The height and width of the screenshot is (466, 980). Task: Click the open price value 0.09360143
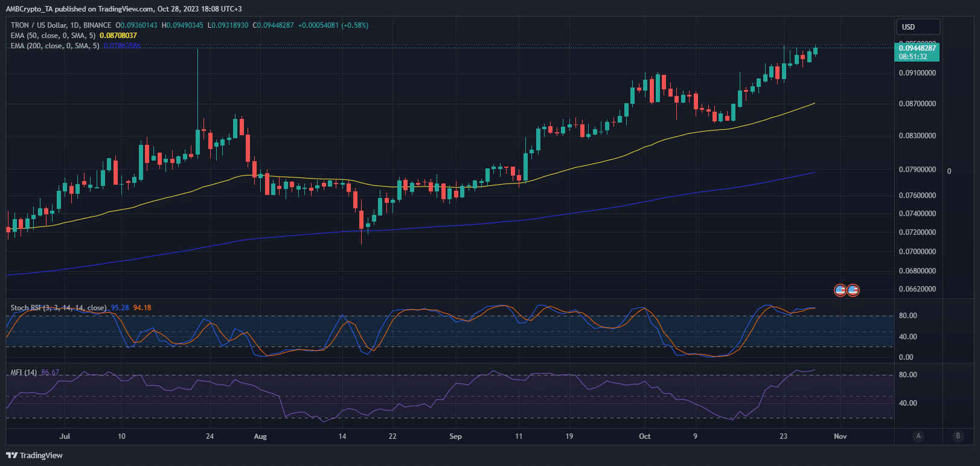tap(139, 25)
